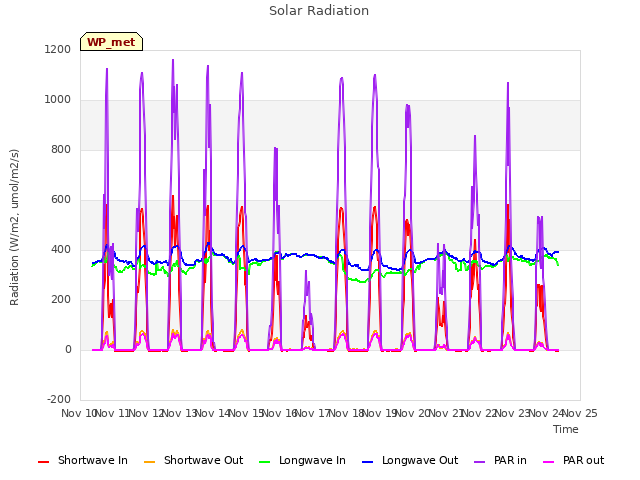Click the 0 y-axis tick label

point(68,349)
